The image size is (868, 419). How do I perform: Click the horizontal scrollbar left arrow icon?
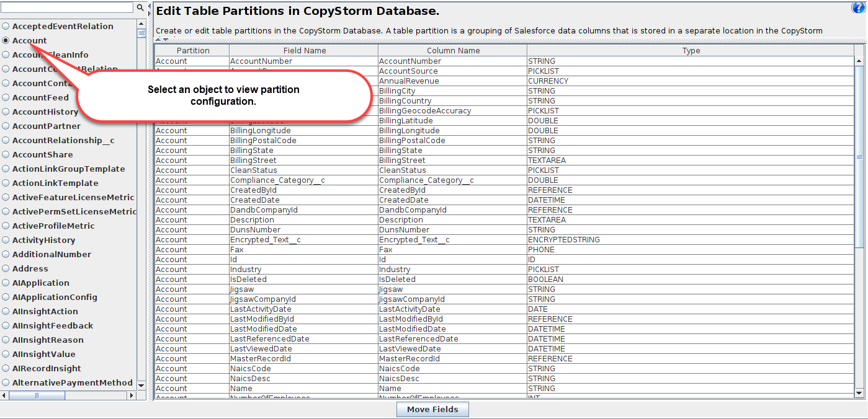click(x=4, y=395)
